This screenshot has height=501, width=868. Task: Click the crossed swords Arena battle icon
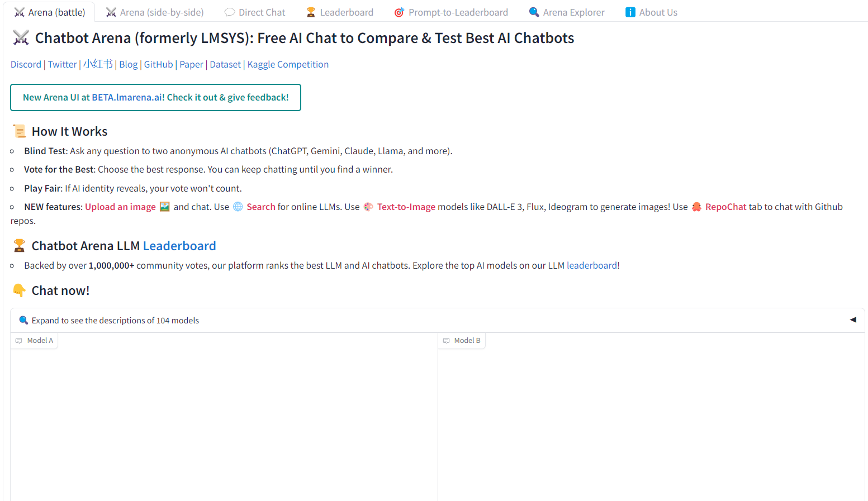tap(20, 12)
